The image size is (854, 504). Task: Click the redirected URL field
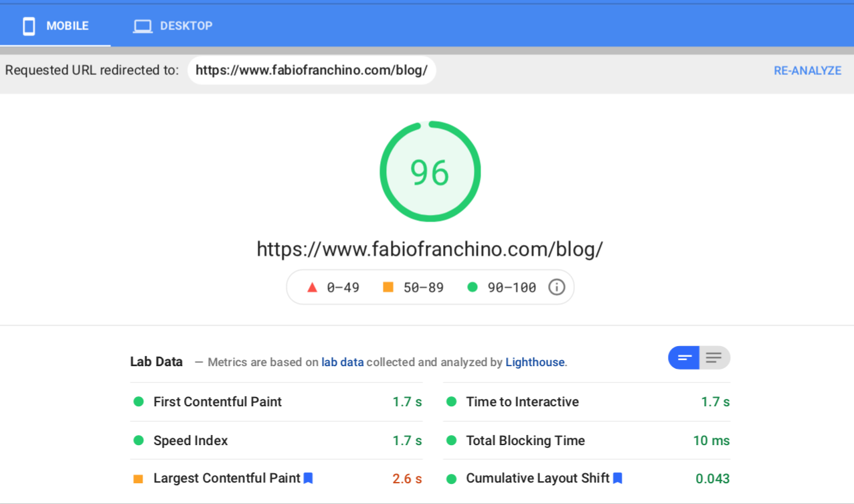[x=311, y=70]
